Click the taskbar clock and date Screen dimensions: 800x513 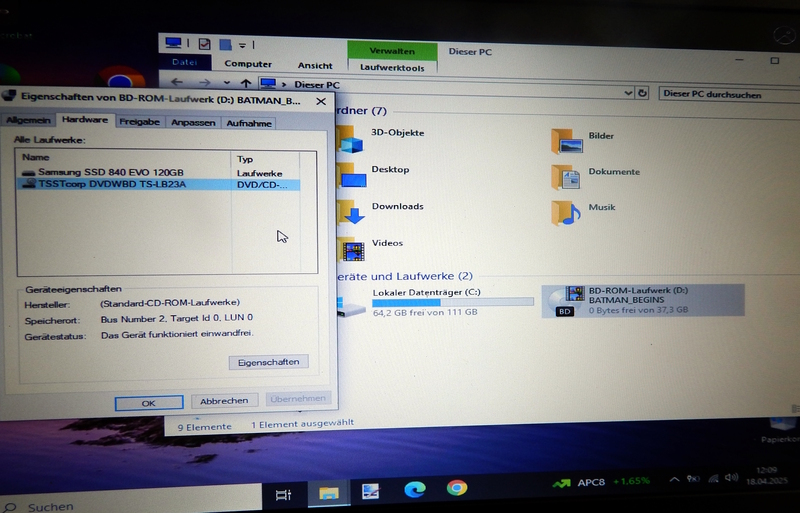(767, 476)
